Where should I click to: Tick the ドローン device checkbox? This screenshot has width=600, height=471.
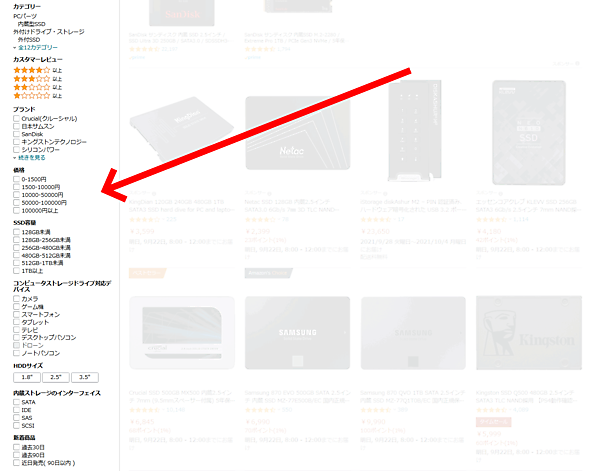pyautogui.click(x=16, y=346)
